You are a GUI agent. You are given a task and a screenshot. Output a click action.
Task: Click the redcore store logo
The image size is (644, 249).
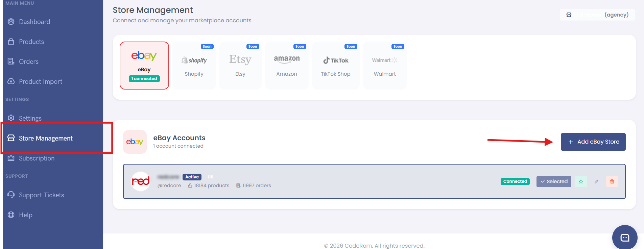(141, 181)
